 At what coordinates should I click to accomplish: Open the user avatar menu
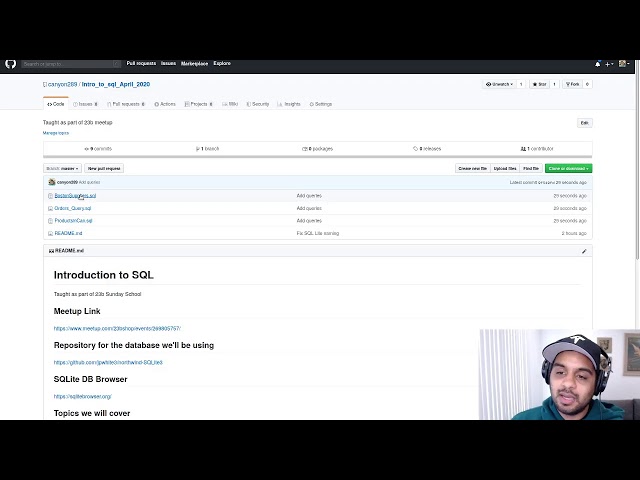click(x=624, y=64)
